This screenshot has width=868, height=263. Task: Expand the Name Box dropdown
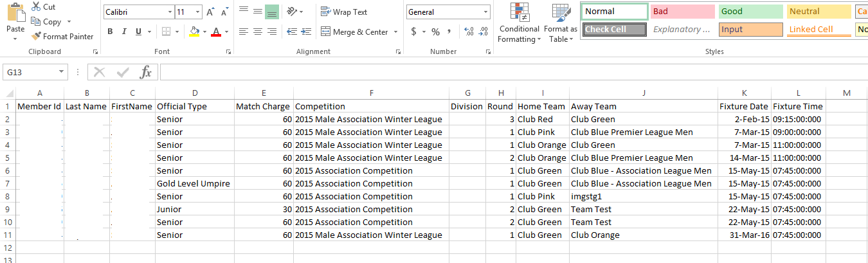click(x=62, y=73)
